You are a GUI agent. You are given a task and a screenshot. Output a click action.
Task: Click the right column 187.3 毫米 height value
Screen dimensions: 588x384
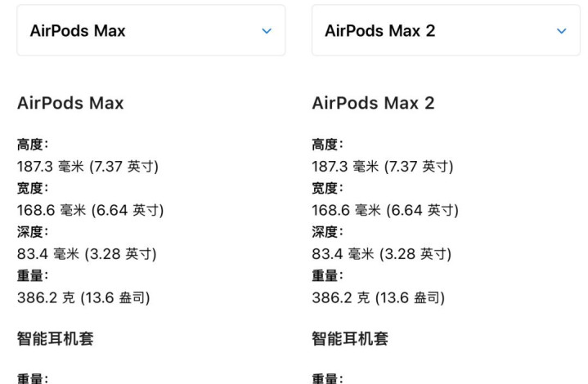click(382, 167)
